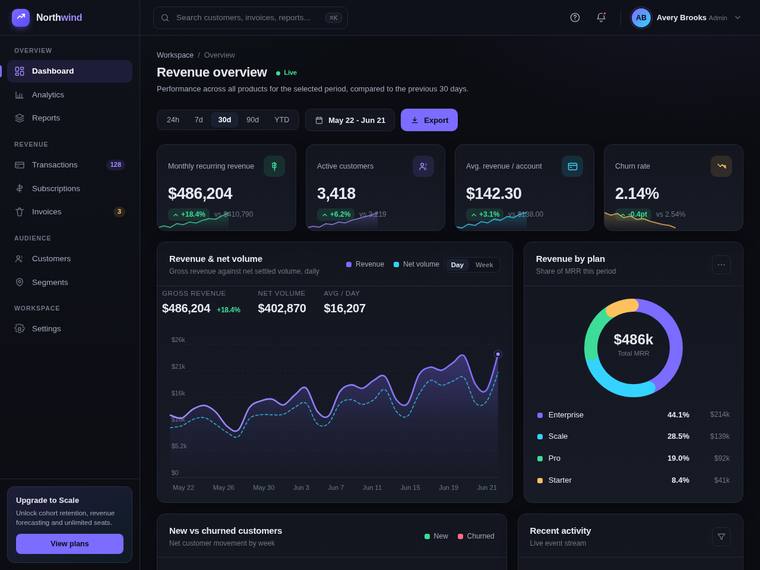Click the Settings gear icon
760x570 pixels.
pos(19,329)
